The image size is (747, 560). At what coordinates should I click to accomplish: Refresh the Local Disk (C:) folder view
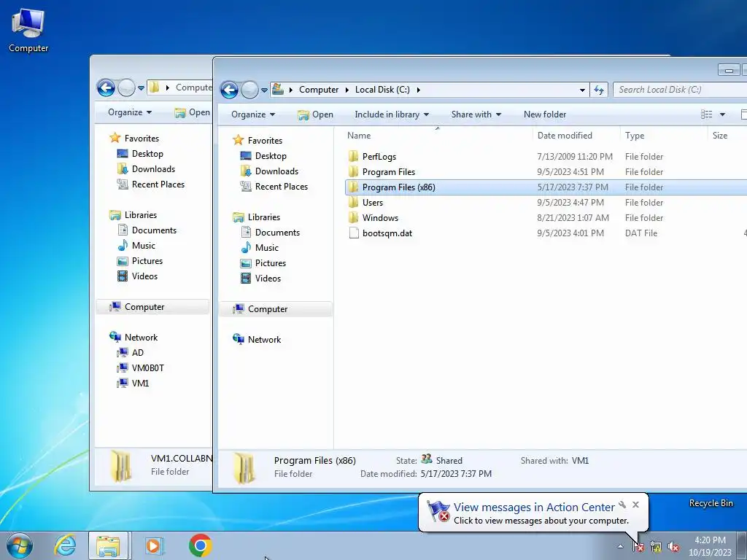[599, 90]
